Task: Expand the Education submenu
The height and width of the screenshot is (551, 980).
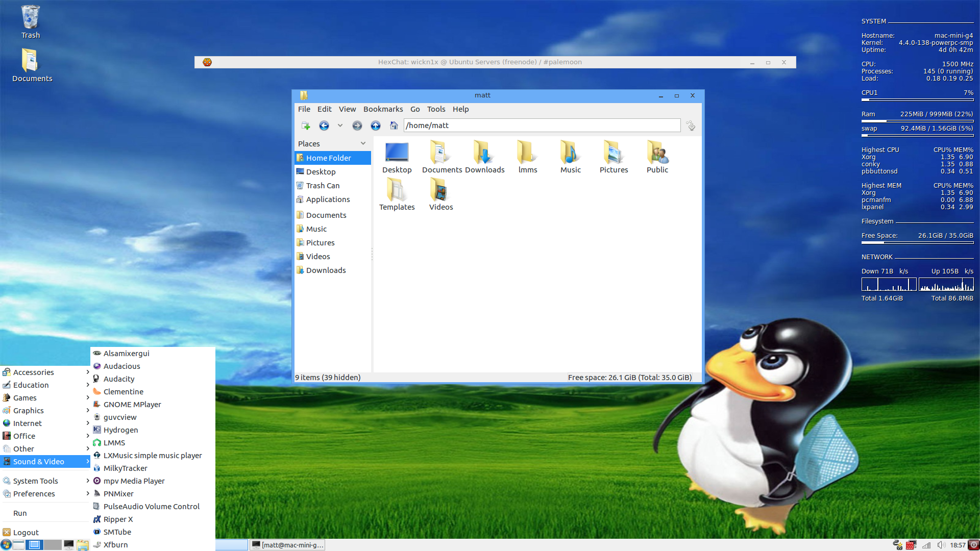Action: (x=45, y=385)
